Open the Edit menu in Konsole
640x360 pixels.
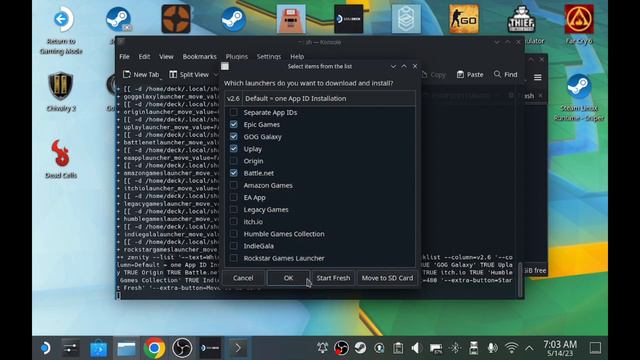tap(144, 56)
